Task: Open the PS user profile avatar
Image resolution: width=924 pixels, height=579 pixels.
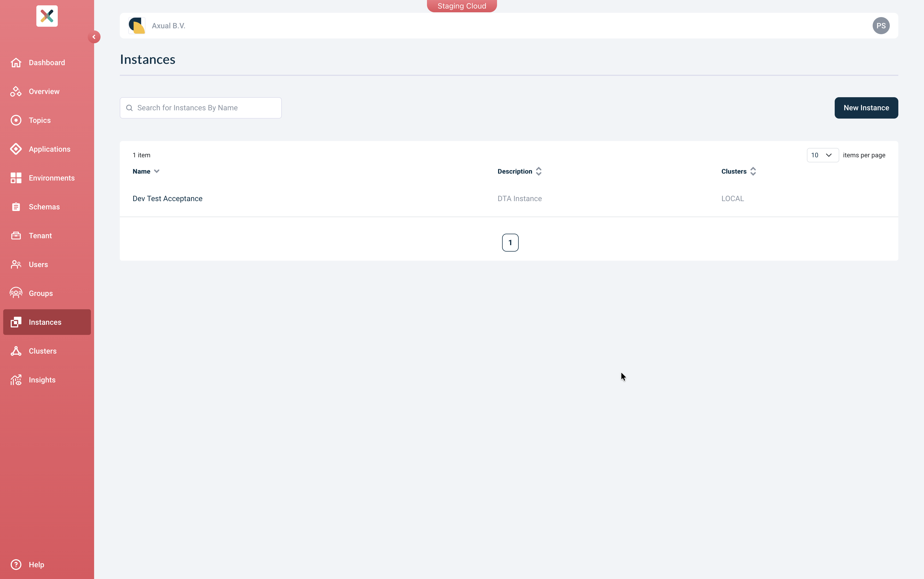Action: click(x=880, y=26)
